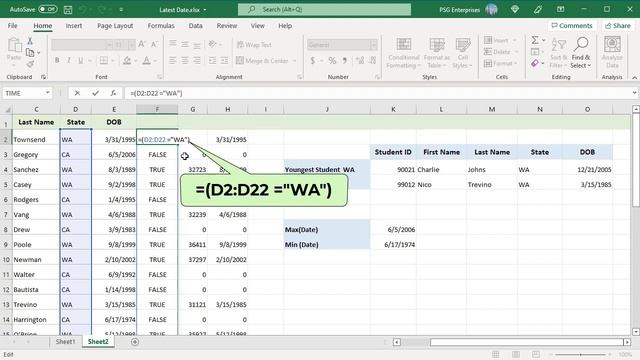Click the Cut scissors icon
This screenshot has height=360, width=640.
(30, 41)
